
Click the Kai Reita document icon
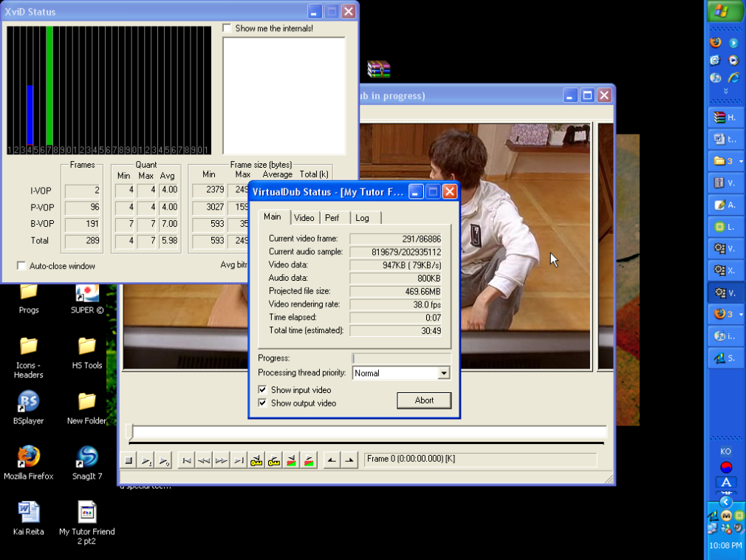[x=28, y=512]
